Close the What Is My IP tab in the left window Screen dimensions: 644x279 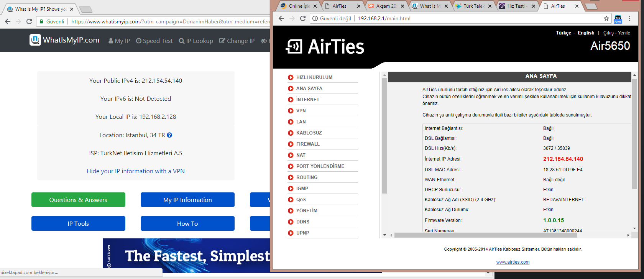[x=72, y=9]
